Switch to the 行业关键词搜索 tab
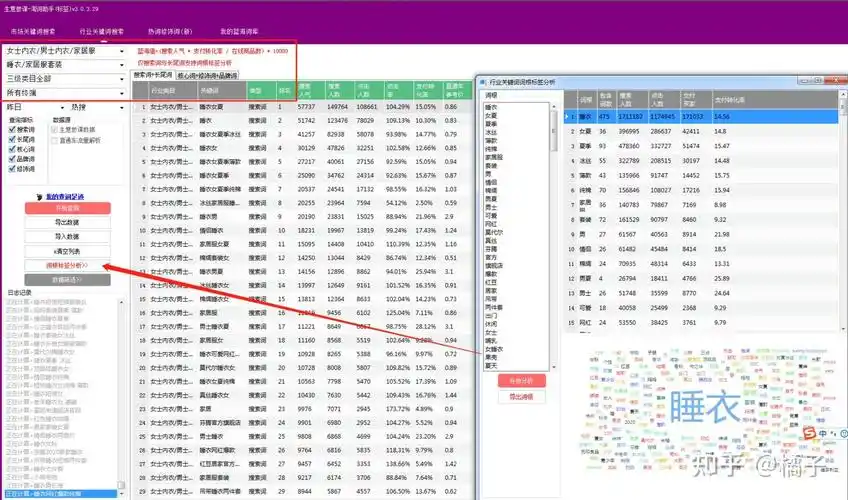848x500 pixels. click(102, 32)
